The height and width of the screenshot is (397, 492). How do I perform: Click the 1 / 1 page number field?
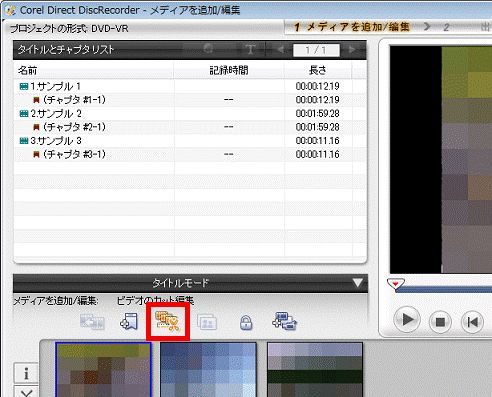click(x=316, y=50)
